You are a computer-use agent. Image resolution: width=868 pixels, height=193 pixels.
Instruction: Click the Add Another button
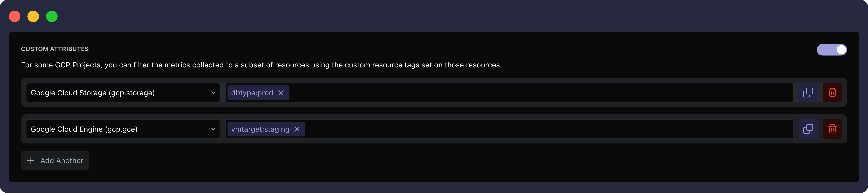coord(55,160)
